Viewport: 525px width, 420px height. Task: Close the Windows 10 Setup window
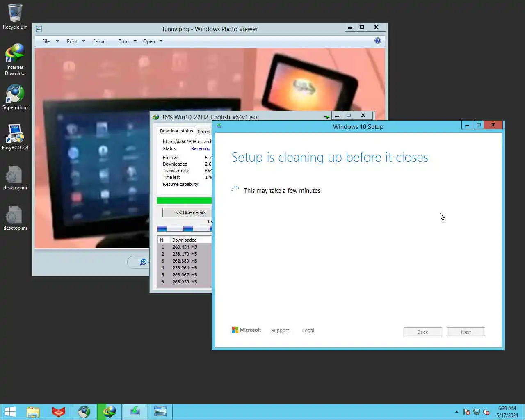pyautogui.click(x=493, y=125)
